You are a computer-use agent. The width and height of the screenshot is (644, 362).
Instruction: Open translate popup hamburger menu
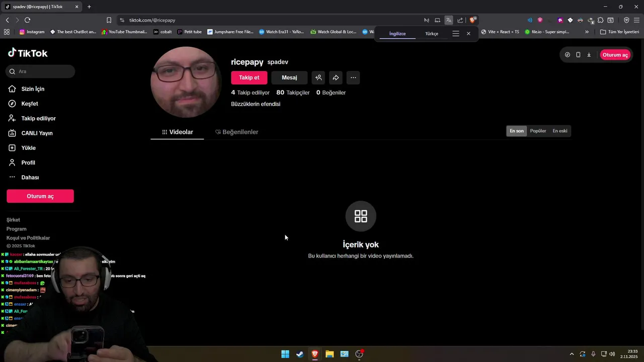[x=456, y=34]
